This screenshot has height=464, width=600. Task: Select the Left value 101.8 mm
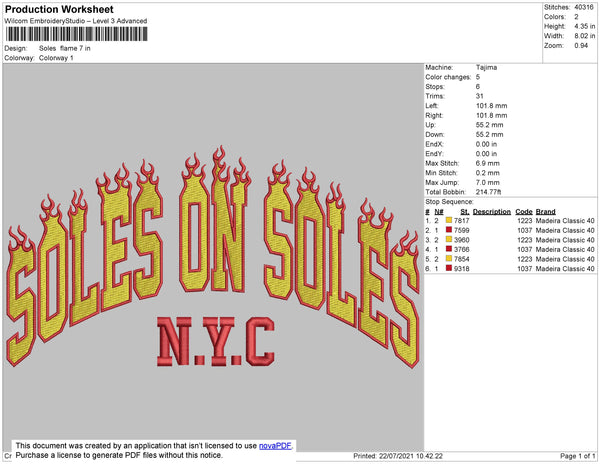[492, 106]
